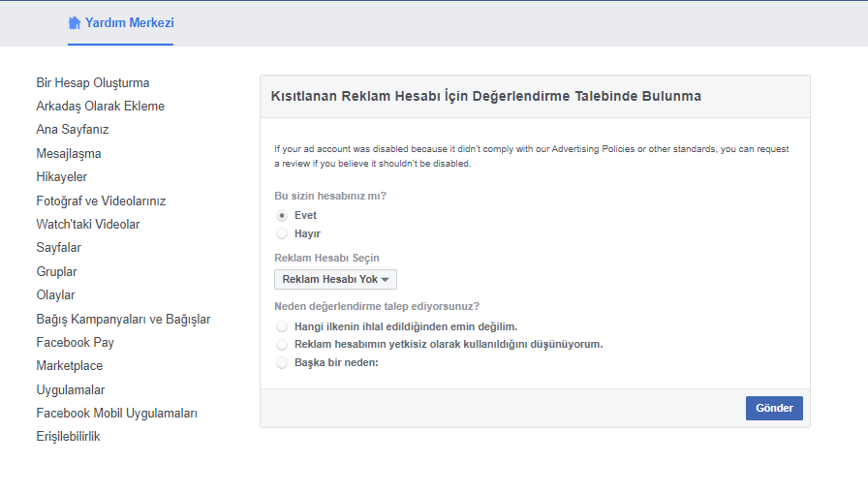The width and height of the screenshot is (868, 494).
Task: Pick the 'Başka bir neden' radio option
Action: click(x=282, y=362)
